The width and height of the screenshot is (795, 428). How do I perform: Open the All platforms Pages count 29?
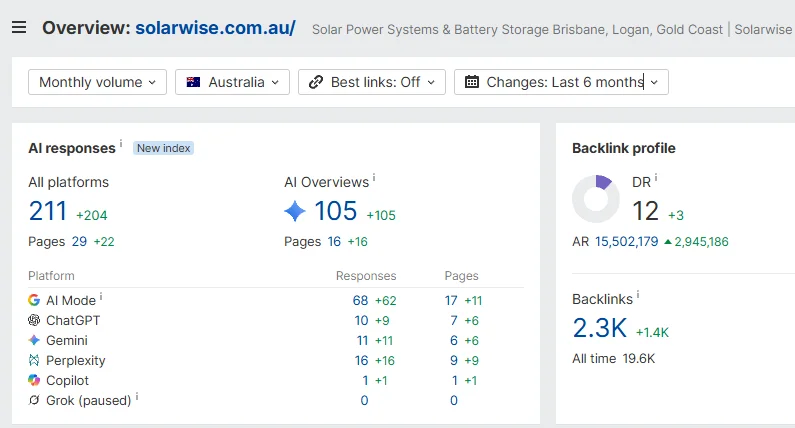click(79, 241)
